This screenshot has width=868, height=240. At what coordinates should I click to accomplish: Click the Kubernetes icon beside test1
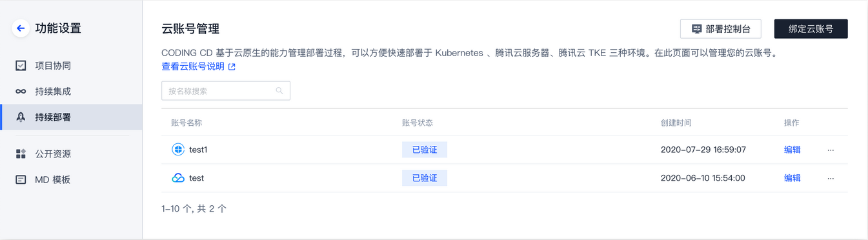tap(178, 150)
